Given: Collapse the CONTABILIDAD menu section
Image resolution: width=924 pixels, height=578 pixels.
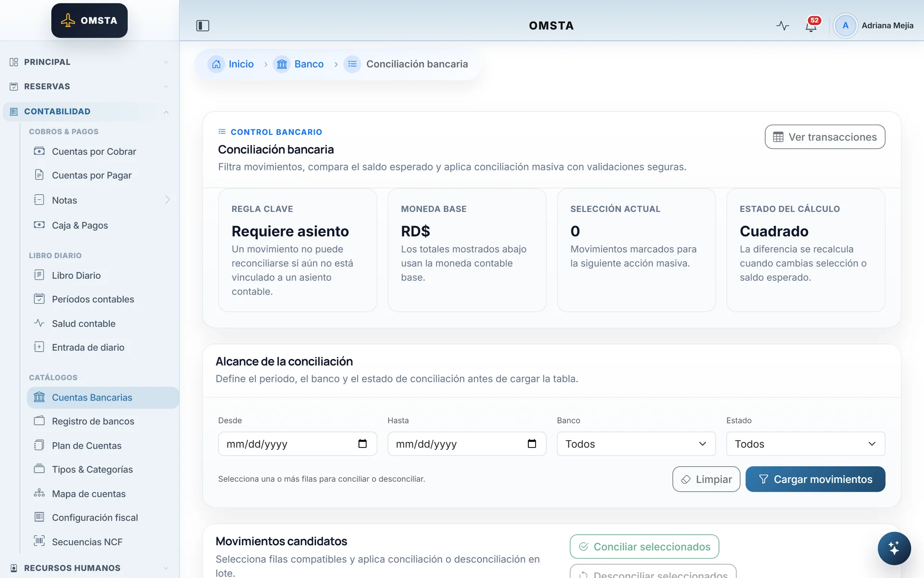Looking at the screenshot, I should pos(90,111).
